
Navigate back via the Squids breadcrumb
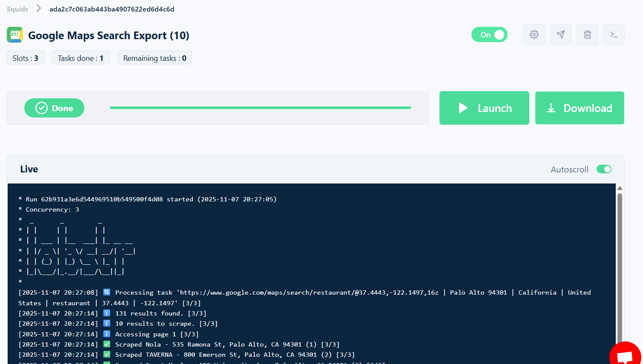click(x=17, y=9)
